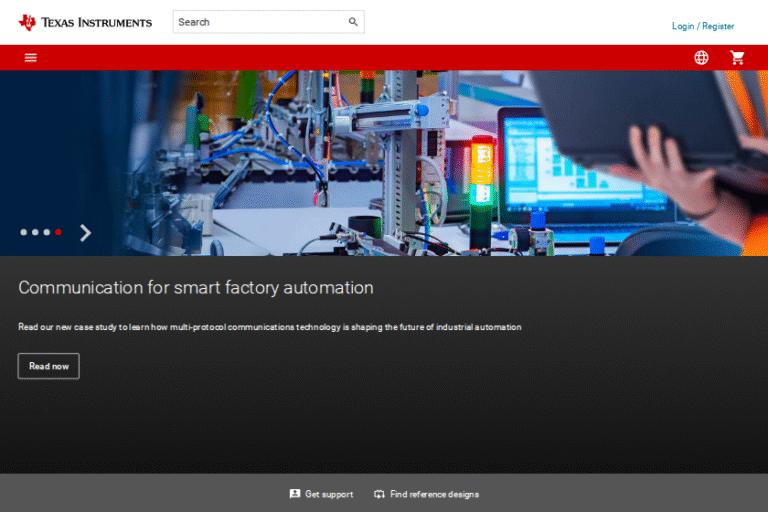Open the Get support text link
Image resolution: width=768 pixels, height=512 pixels.
(329, 494)
